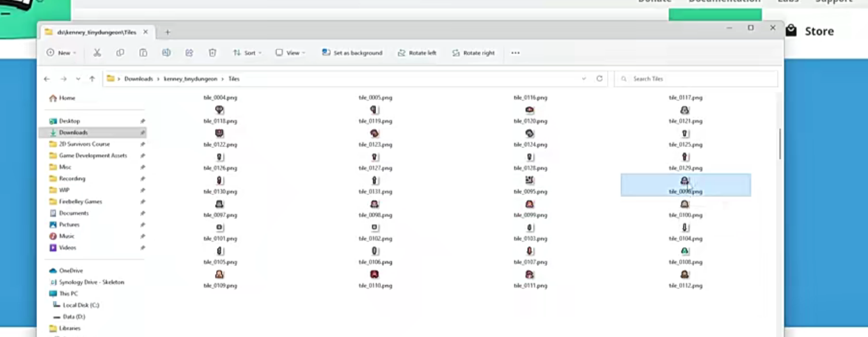Select Downloads in the address breadcrumb
868x337 pixels.
(138, 79)
